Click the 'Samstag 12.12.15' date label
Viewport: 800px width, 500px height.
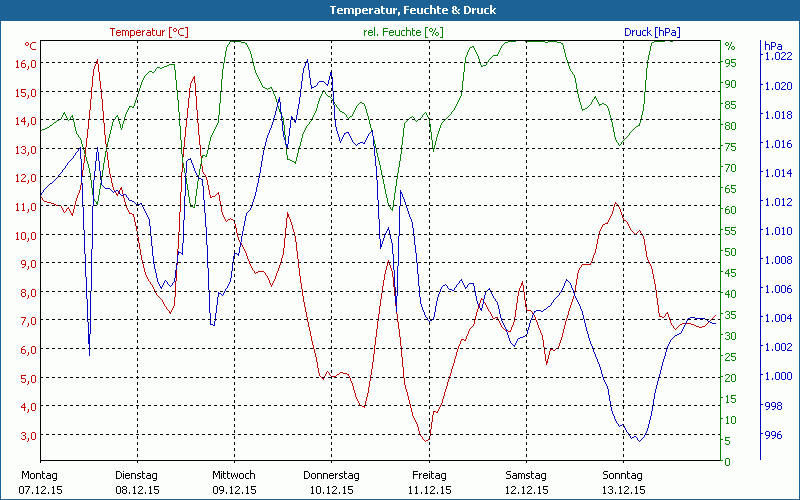pyautogui.click(x=526, y=482)
